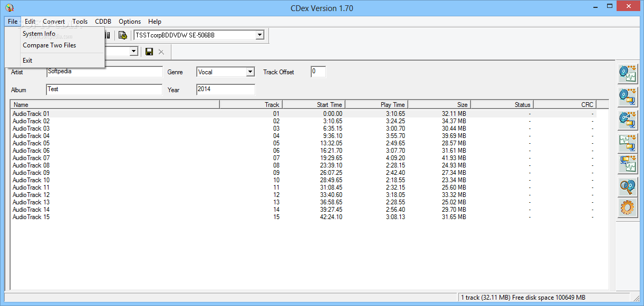Open the Options menu
The image size is (644, 306).
coord(130,22)
